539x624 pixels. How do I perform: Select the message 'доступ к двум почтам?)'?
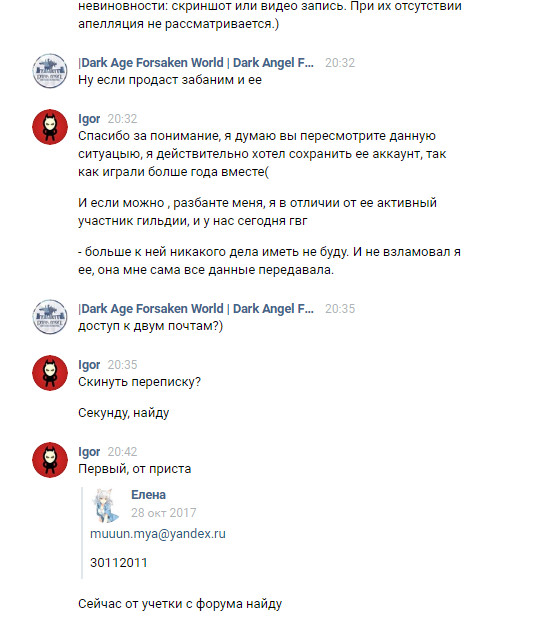(150, 326)
